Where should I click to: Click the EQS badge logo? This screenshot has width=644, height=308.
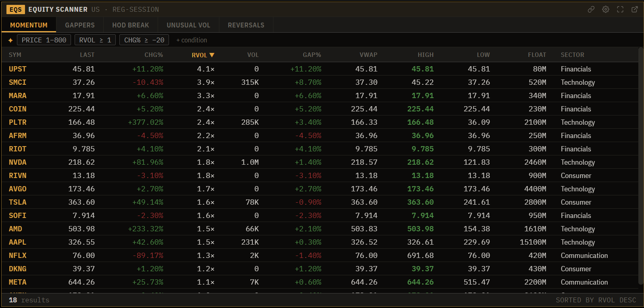(16, 9)
